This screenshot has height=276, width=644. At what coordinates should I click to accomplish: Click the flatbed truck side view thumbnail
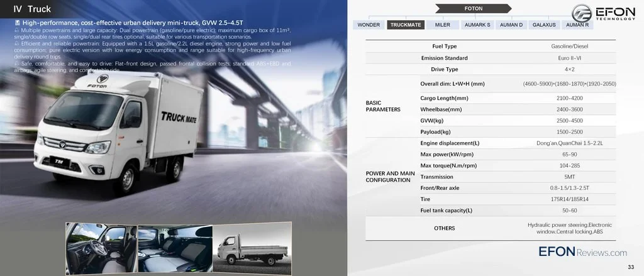[x=252, y=249]
